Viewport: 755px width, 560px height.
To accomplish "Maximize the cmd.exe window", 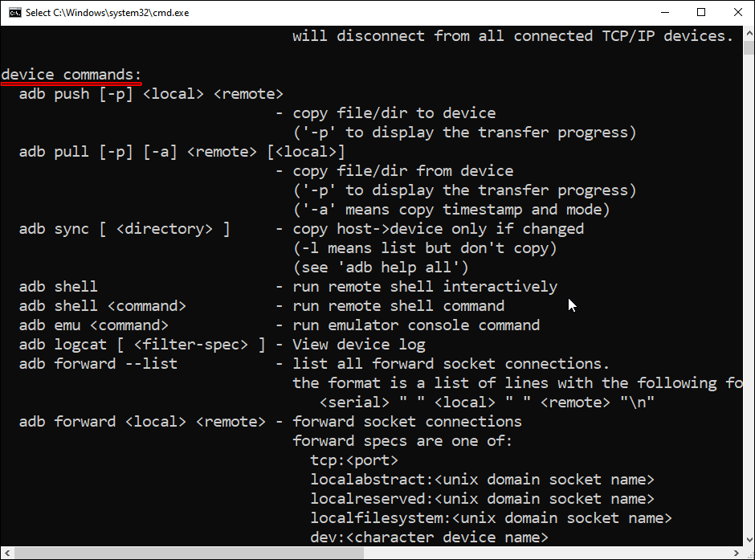I will tap(701, 12).
